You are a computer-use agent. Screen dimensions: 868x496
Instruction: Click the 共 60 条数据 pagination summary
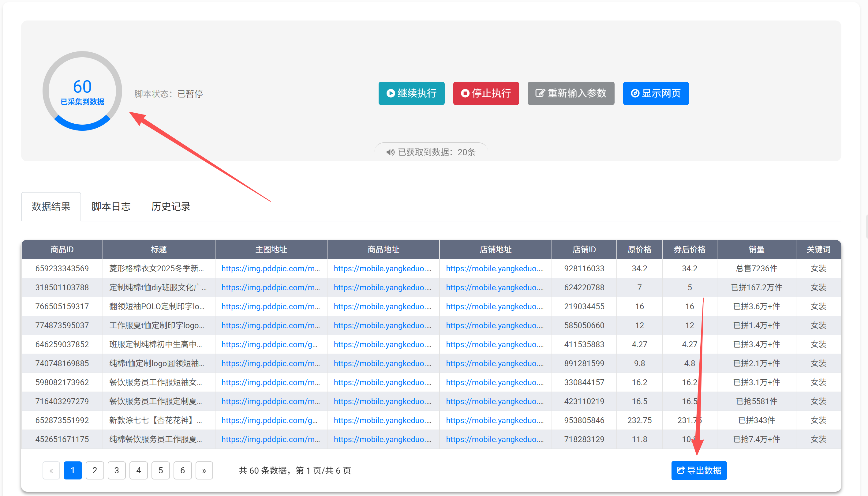coord(294,471)
